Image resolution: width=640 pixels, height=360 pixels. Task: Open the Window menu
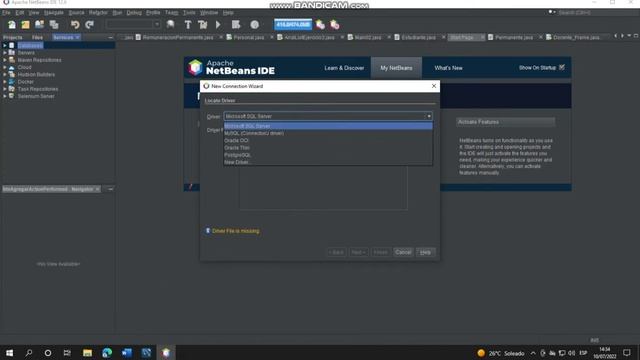click(x=209, y=13)
